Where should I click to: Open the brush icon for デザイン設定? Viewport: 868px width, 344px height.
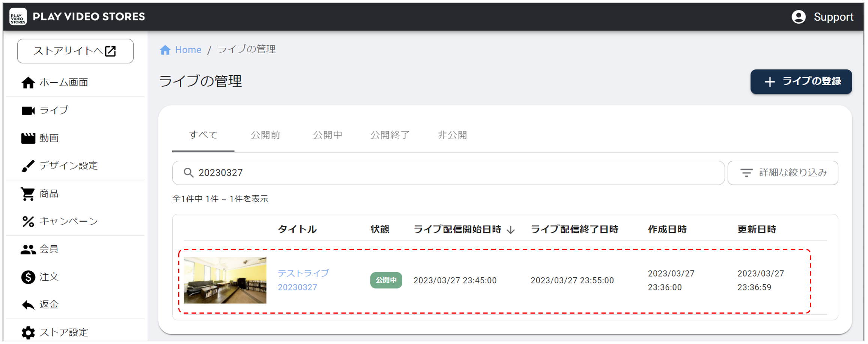pyautogui.click(x=28, y=166)
